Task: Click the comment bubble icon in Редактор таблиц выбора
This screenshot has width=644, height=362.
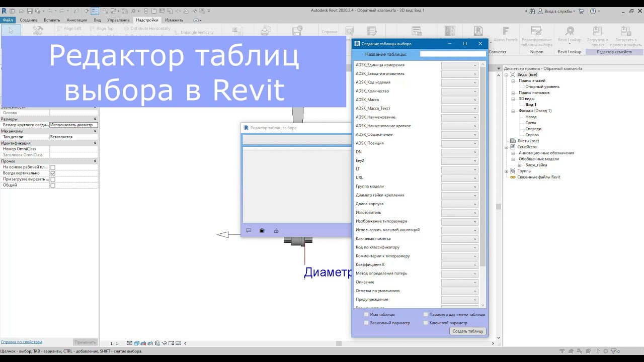Action: point(249,231)
